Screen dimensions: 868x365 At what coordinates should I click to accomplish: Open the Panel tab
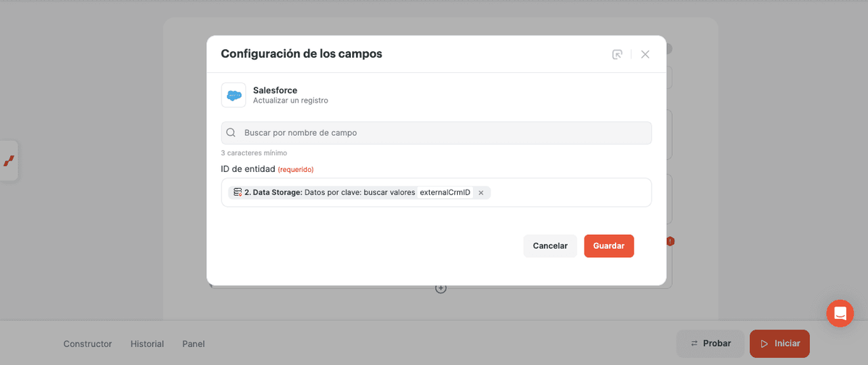pos(194,344)
